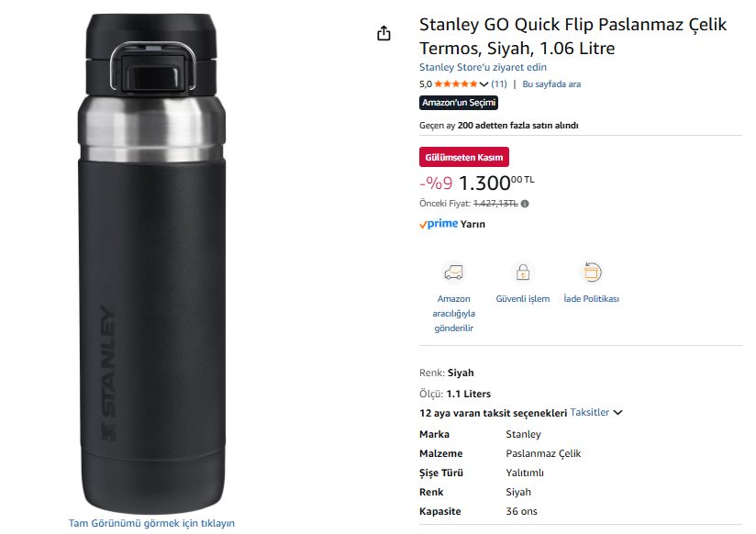Click the five-star rating icons
Screen dimensions: 756x534
[x=456, y=84]
